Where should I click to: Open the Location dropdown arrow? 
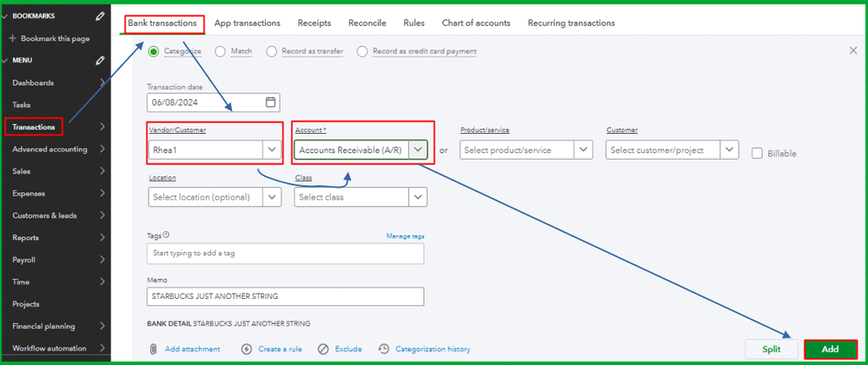pos(271,196)
